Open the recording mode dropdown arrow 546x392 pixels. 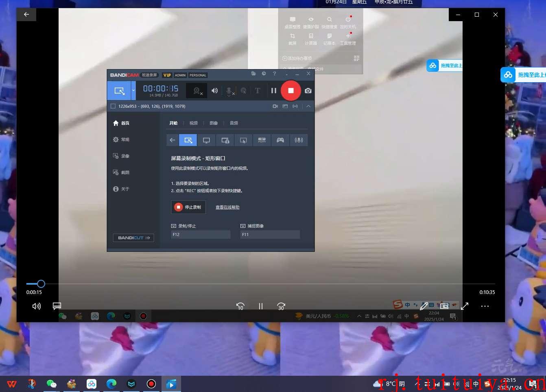(x=133, y=90)
